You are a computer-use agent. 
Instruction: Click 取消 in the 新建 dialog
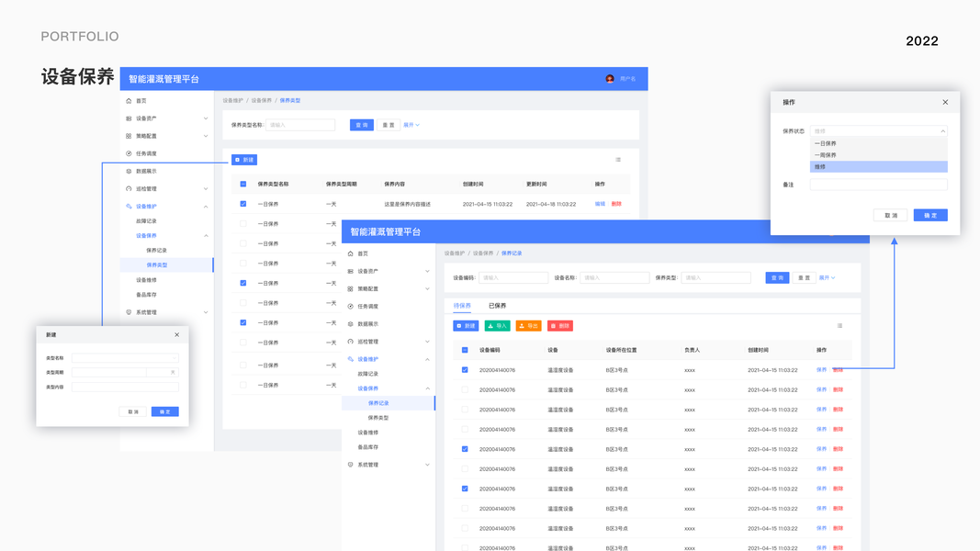point(133,411)
